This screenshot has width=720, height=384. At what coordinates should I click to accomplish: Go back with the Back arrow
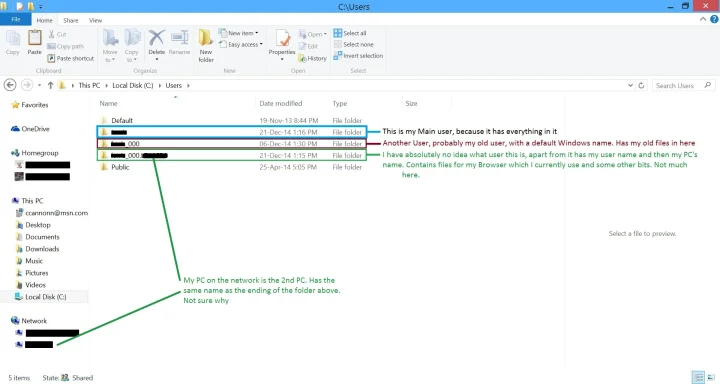click(10, 85)
